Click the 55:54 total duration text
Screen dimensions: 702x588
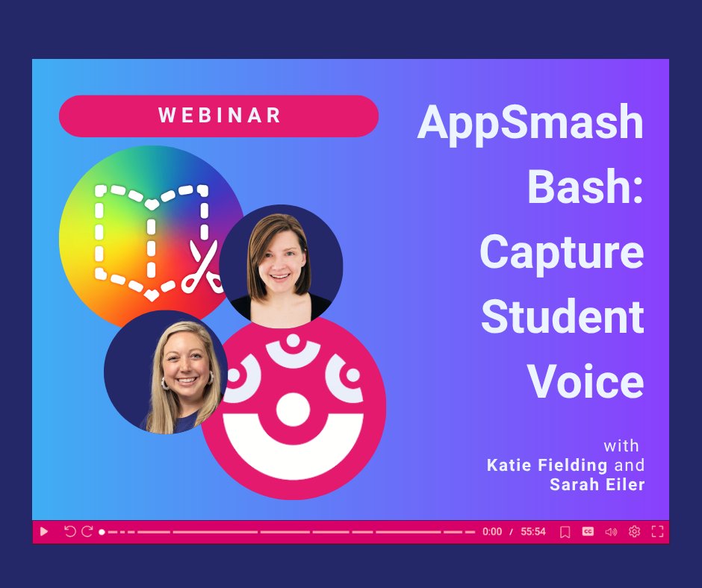tap(532, 531)
